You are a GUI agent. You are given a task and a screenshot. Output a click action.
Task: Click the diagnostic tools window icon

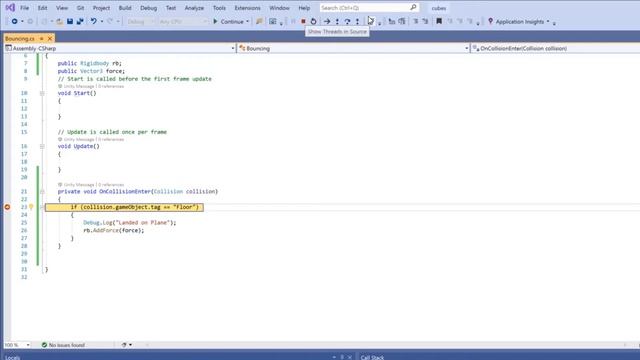273,21
